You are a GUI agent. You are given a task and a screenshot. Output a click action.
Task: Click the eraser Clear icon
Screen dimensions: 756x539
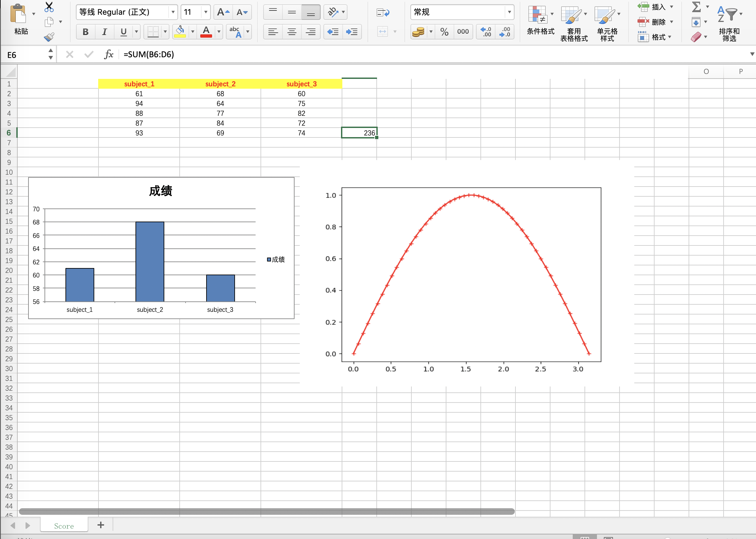coord(696,37)
